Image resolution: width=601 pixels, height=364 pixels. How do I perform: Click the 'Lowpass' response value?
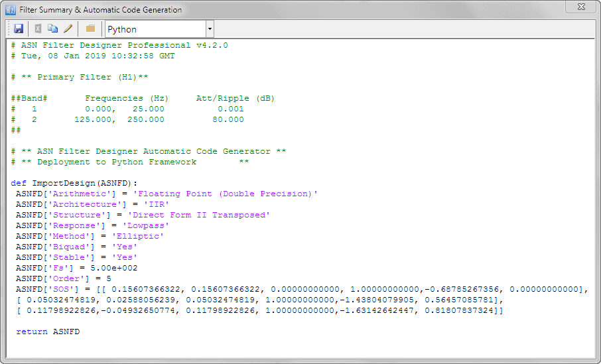(146, 225)
